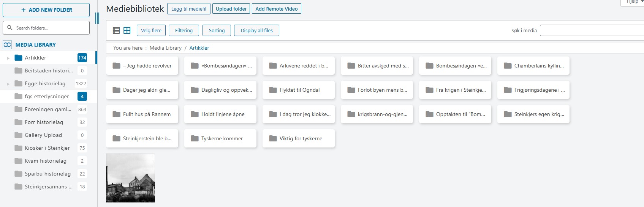
Task: Open the Filtering dropdown
Action: coord(184,30)
